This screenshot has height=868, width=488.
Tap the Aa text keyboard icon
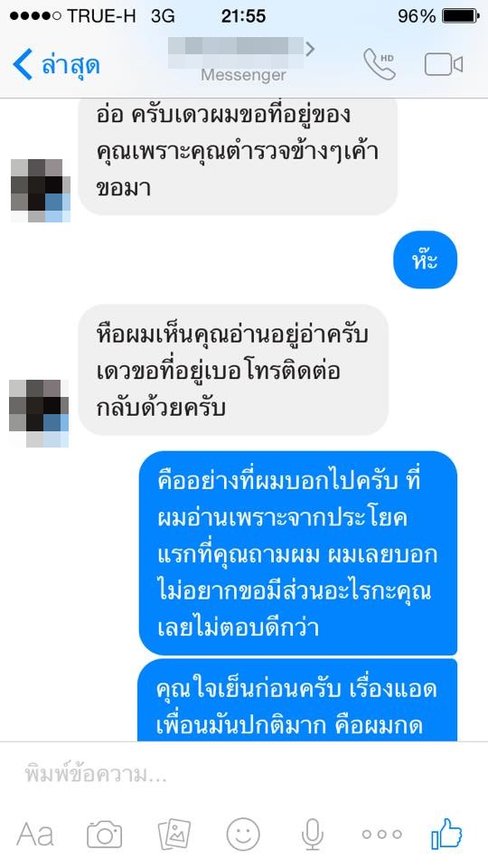click(35, 835)
